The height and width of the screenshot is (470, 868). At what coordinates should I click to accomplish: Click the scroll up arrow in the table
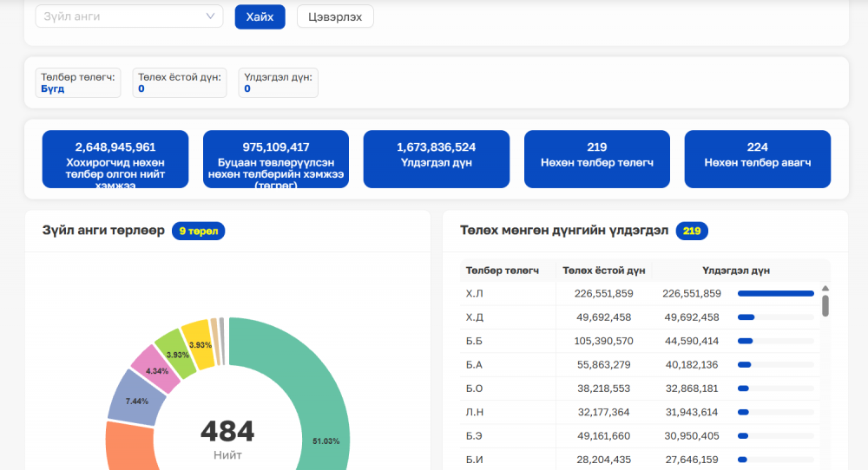(x=825, y=289)
